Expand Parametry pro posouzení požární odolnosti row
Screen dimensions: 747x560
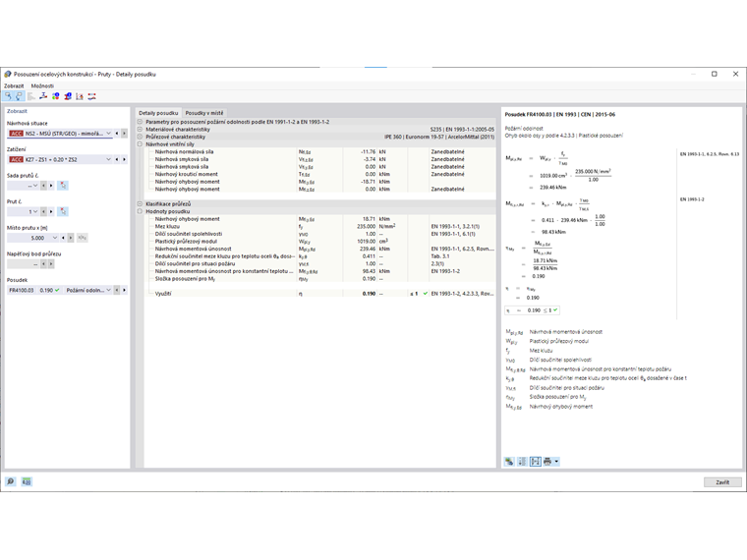coord(140,122)
